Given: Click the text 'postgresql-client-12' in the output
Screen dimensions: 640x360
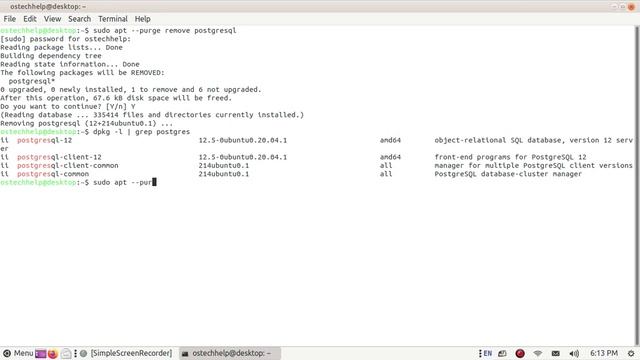Looking at the screenshot, I should click(59, 157).
